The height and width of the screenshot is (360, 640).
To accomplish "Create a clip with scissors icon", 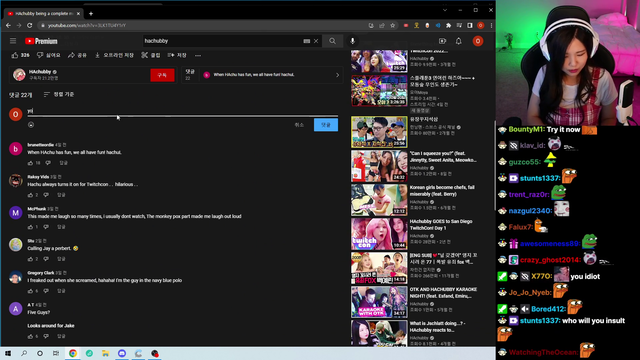I will click(151, 55).
